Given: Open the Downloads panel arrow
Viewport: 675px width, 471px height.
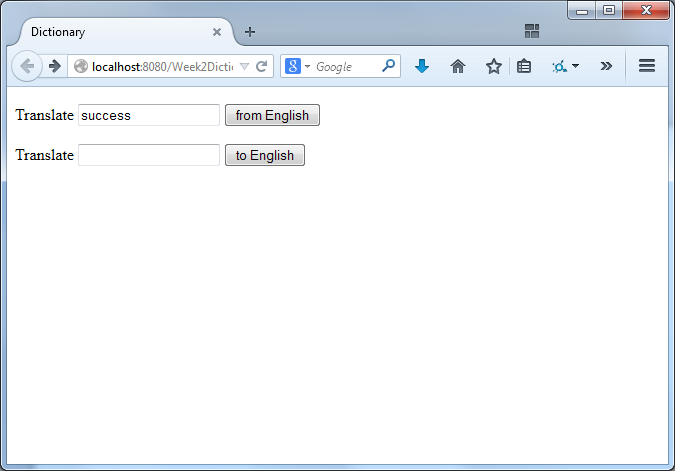Looking at the screenshot, I should click(x=422, y=66).
